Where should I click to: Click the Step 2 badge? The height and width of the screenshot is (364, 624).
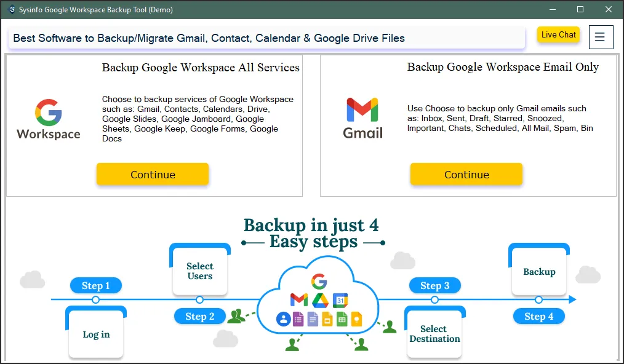(x=200, y=316)
